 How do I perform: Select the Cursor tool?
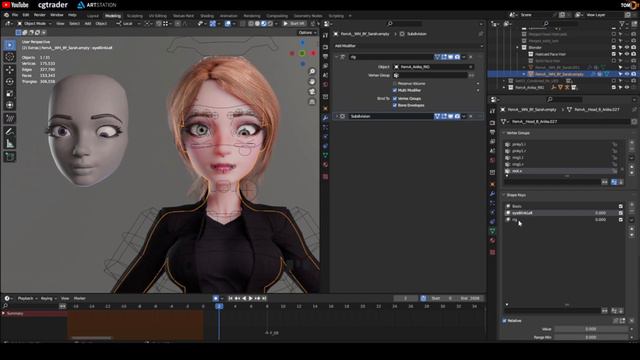pos(10,57)
